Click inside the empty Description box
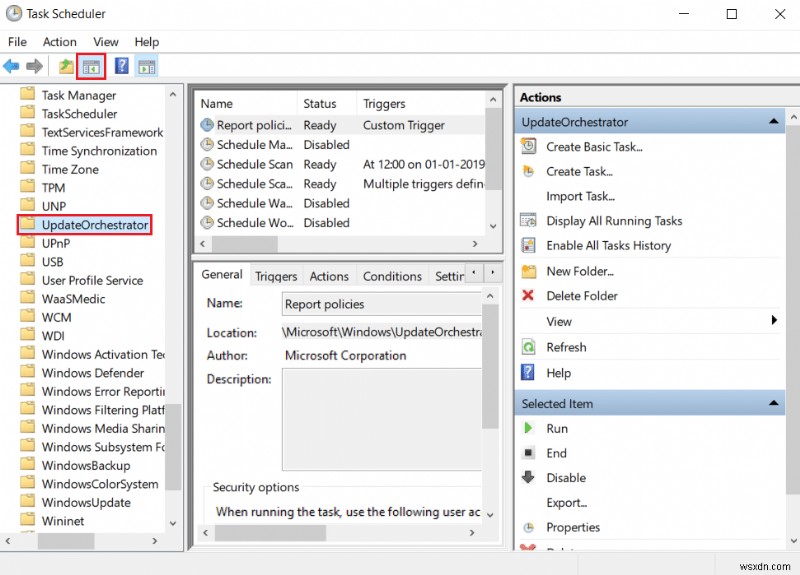Screen dimensions: 800x575 click(x=382, y=419)
